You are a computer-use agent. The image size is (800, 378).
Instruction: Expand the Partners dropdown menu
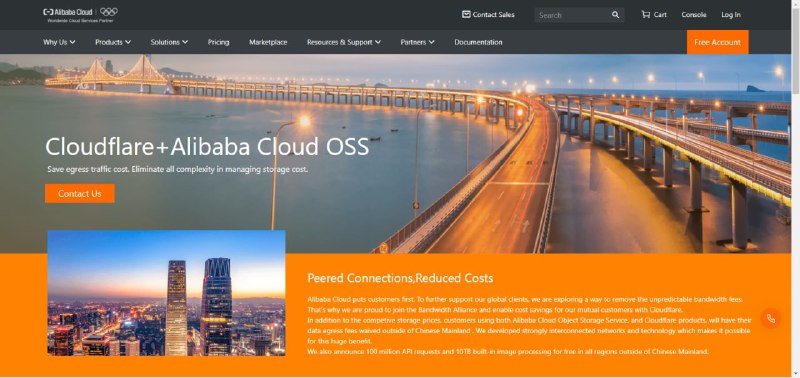(x=417, y=42)
